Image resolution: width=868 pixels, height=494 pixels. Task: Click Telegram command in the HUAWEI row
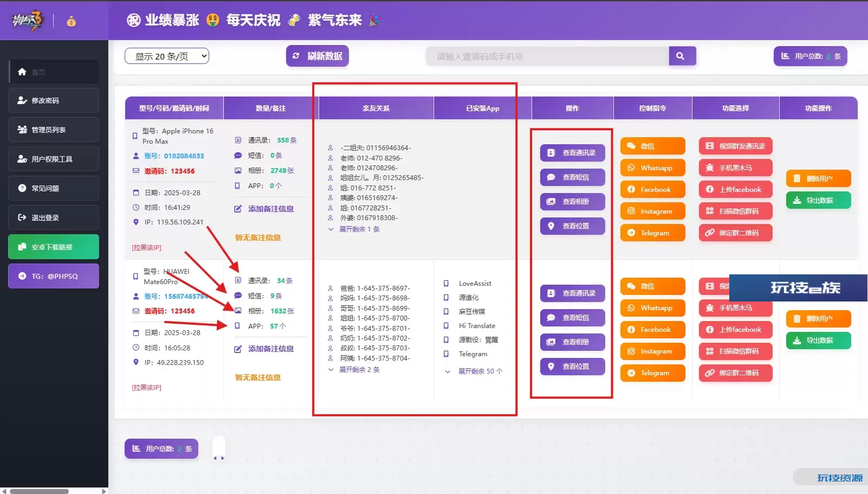click(652, 373)
